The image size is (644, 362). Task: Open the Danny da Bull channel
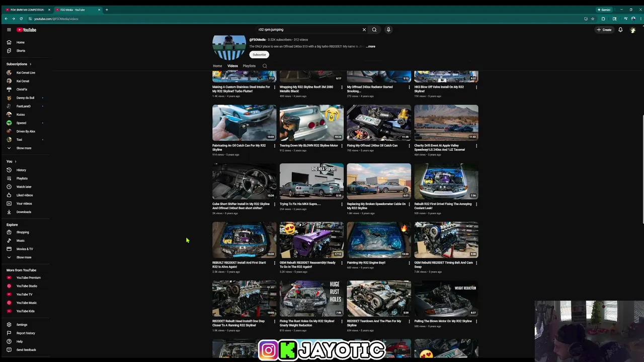25,98
